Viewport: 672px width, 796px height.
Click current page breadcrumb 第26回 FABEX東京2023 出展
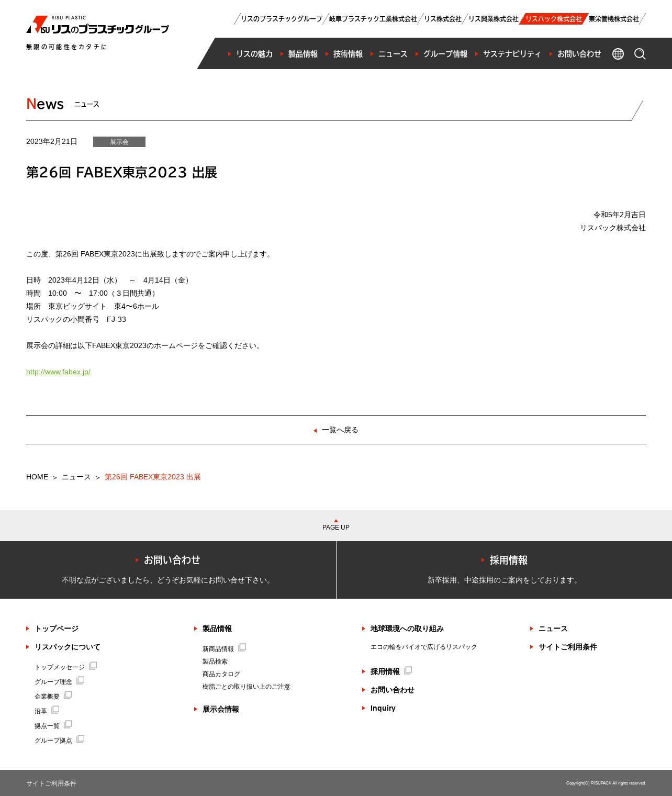coord(153,477)
